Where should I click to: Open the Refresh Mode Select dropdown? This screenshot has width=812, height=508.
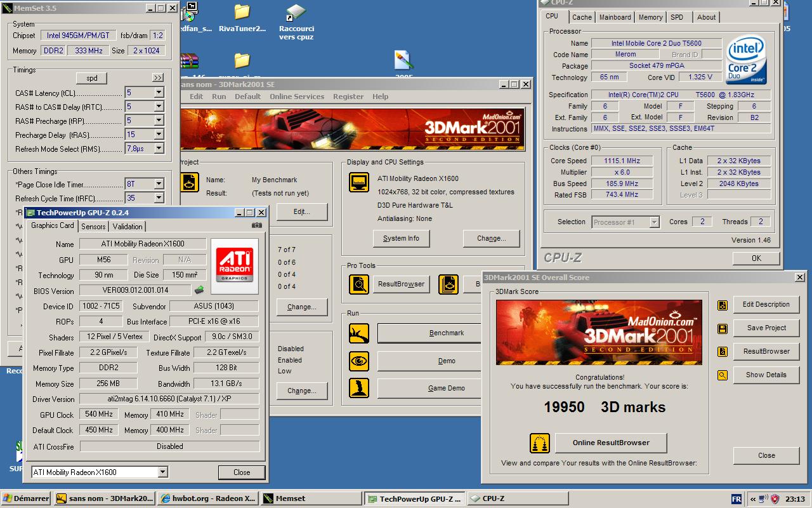159,149
